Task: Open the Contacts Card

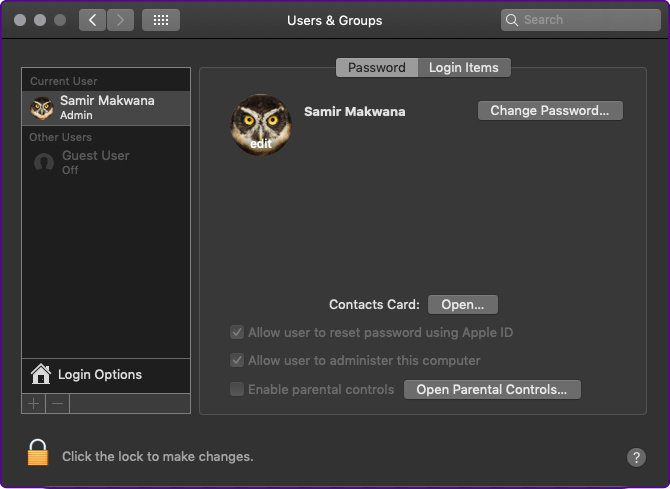Action: point(463,304)
